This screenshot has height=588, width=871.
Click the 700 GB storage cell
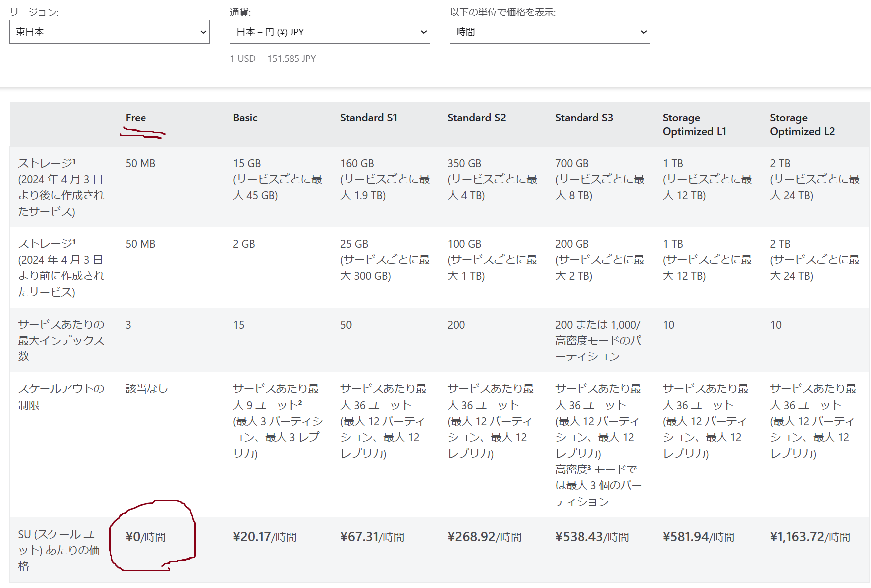point(600,179)
